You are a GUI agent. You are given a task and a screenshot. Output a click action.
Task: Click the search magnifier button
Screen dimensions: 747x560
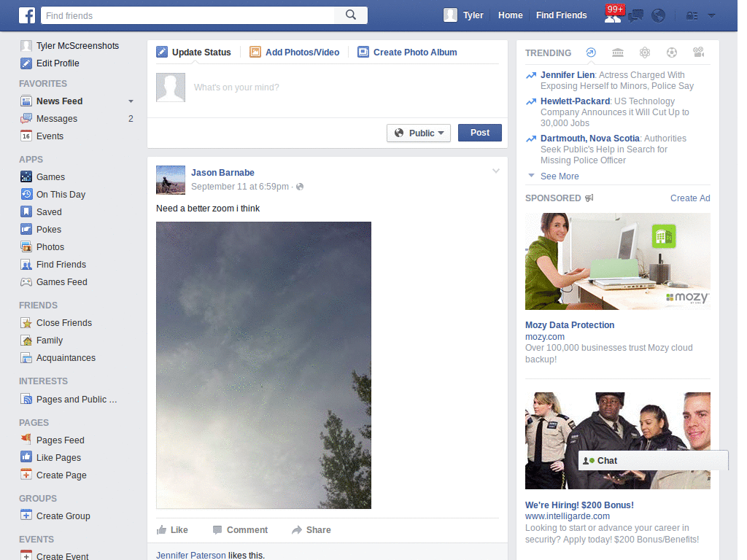351,15
